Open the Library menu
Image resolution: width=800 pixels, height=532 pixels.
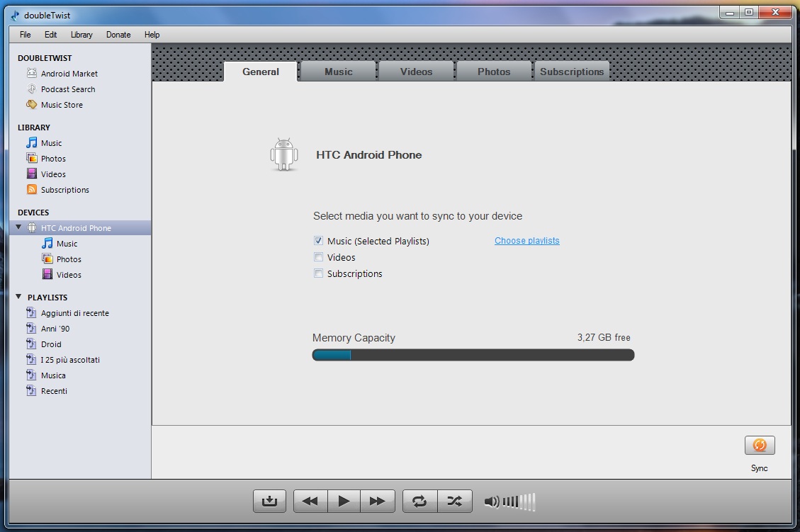(81, 35)
